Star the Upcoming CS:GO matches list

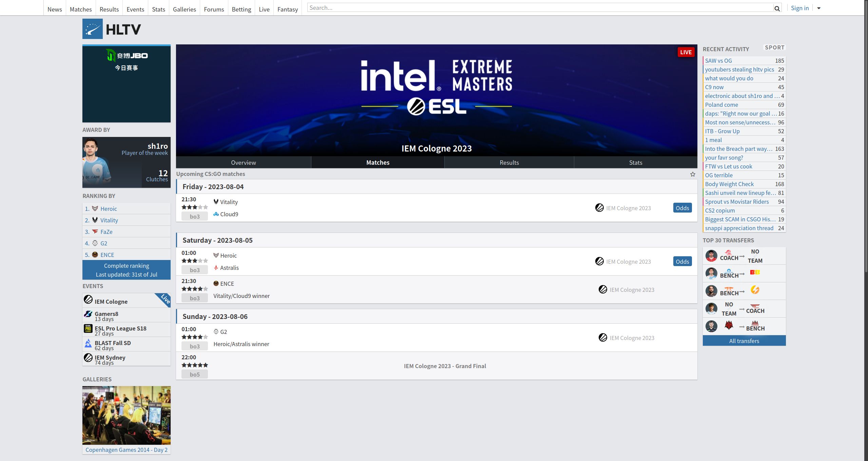click(692, 174)
